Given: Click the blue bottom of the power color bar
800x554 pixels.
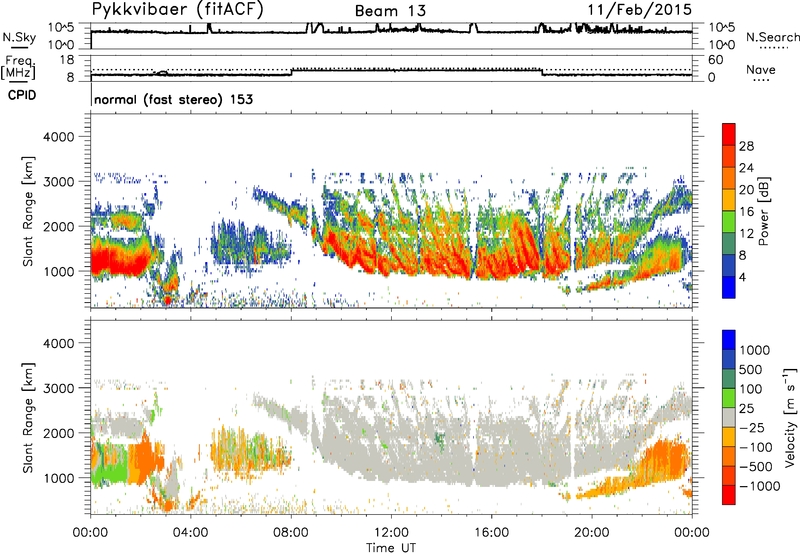Looking at the screenshot, I should click(729, 288).
